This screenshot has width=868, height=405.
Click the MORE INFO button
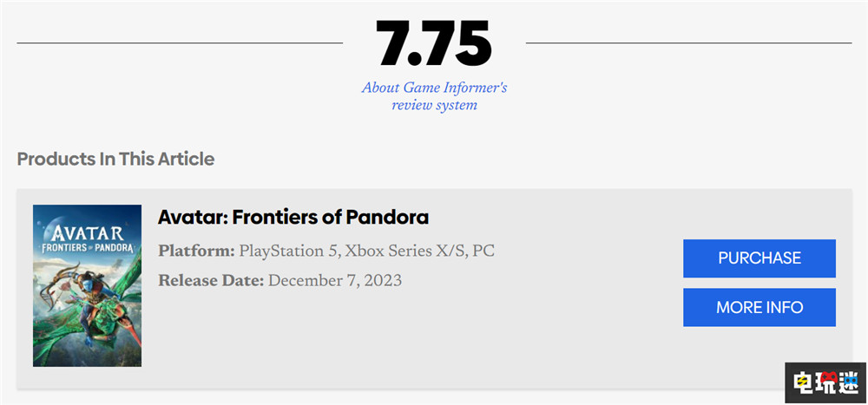click(x=759, y=307)
